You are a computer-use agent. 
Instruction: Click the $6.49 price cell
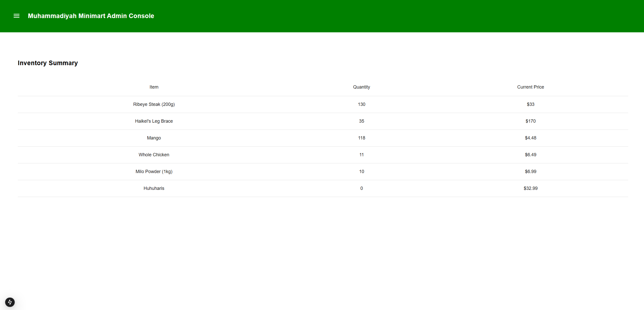click(530, 155)
